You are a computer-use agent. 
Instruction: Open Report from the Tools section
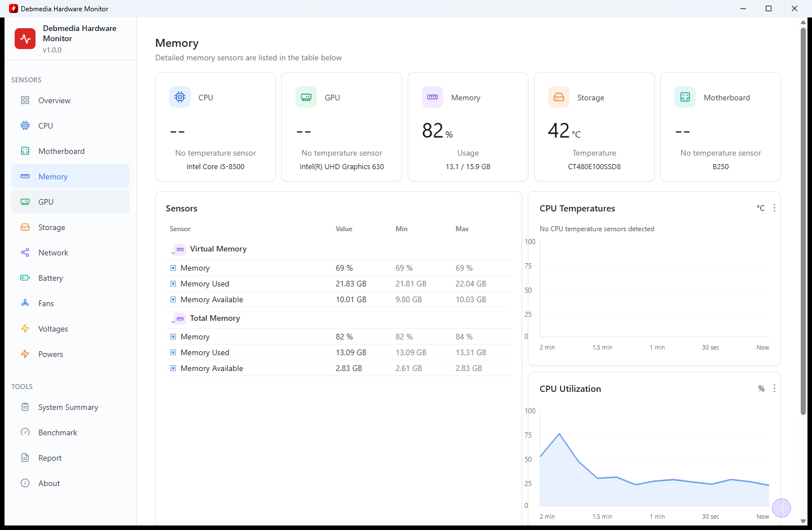[x=70, y=458]
